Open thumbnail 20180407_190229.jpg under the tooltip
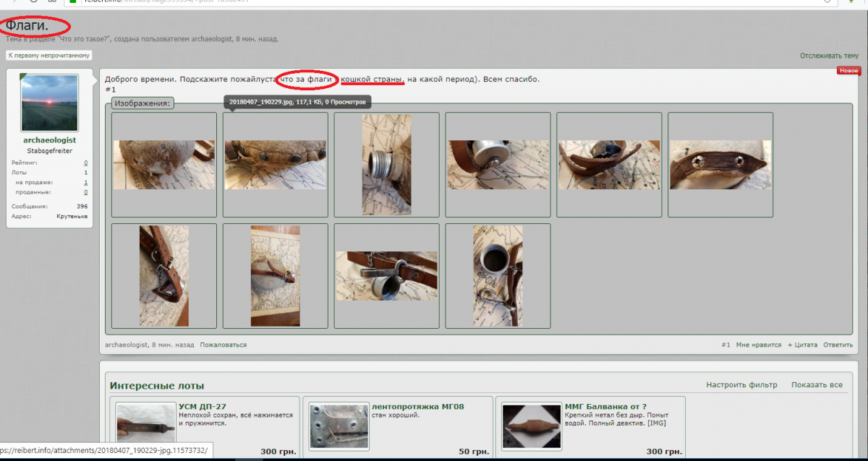The height and width of the screenshot is (461, 868). tap(275, 165)
